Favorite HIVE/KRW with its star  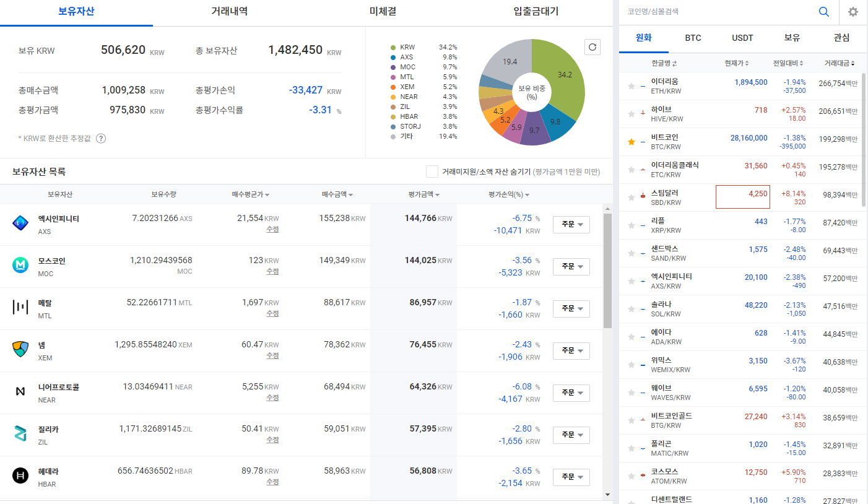pos(631,114)
